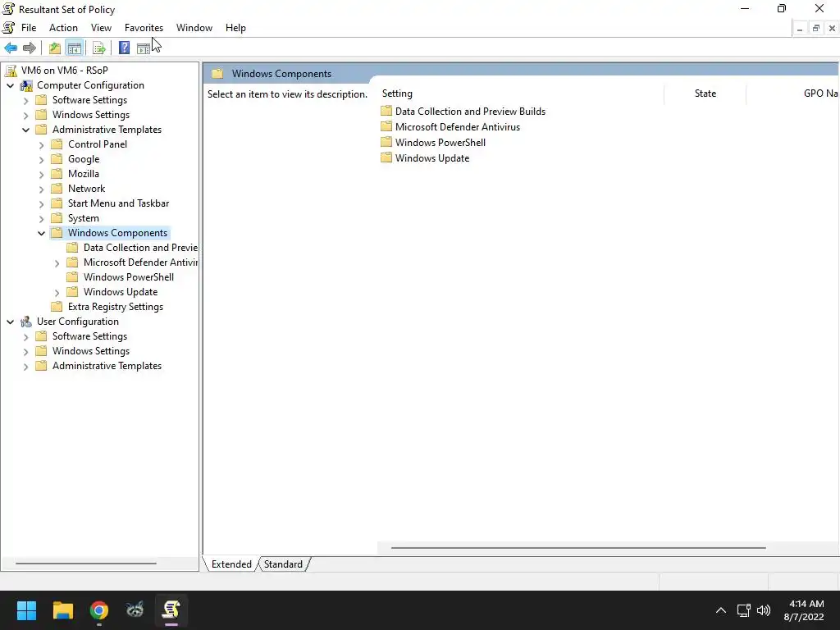Click the User Configuration node icon
Viewport: 840px width, 630px height.
coord(26,322)
